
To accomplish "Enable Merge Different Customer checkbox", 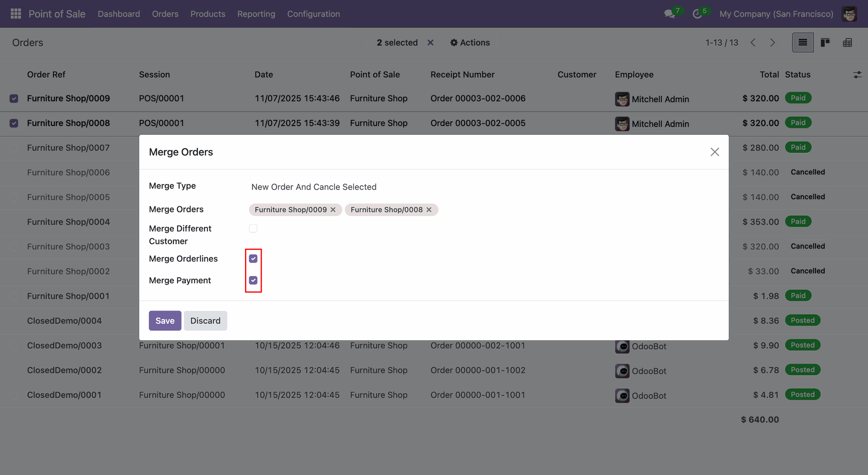I will [253, 229].
